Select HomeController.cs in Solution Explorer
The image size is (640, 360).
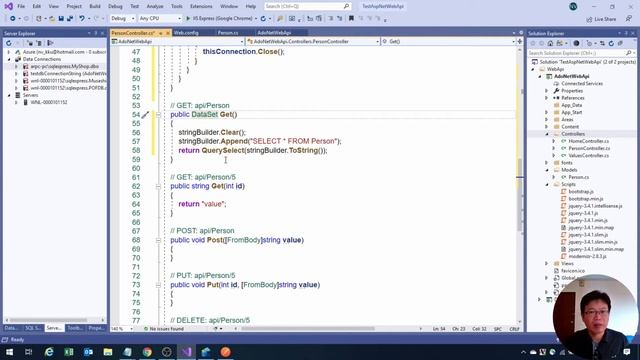(x=589, y=141)
